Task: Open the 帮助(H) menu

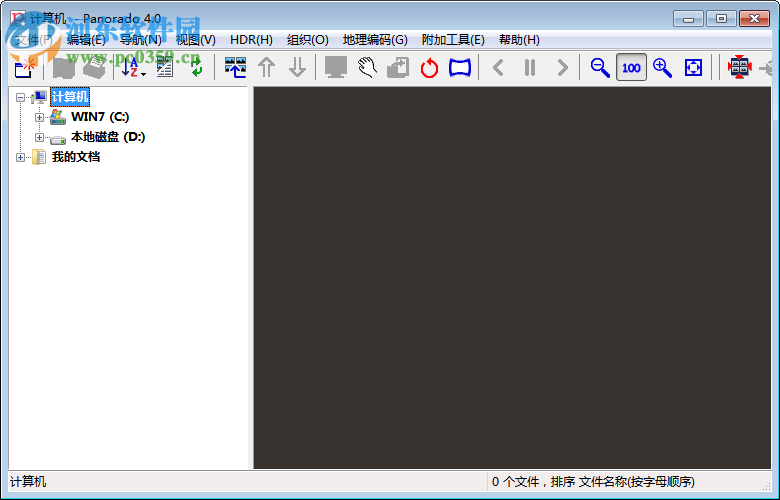Action: pos(519,40)
